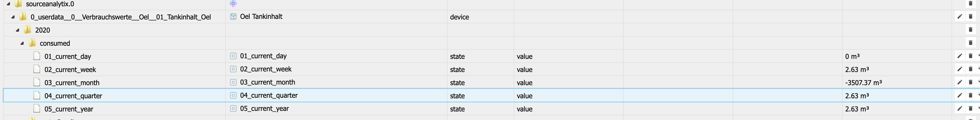The height and width of the screenshot is (120, 980).
Task: Edit the 01_current_day state
Action: [959, 56]
